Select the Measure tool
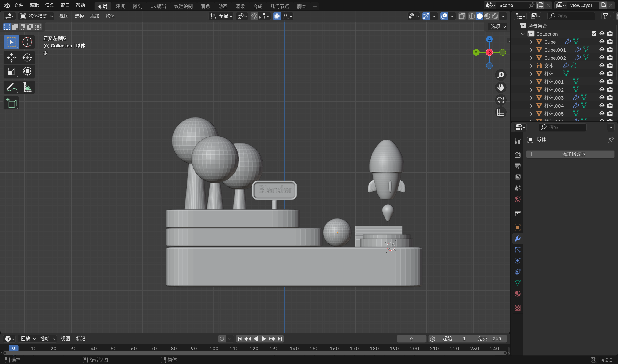Viewport: 618px width, 364px height. click(x=27, y=88)
